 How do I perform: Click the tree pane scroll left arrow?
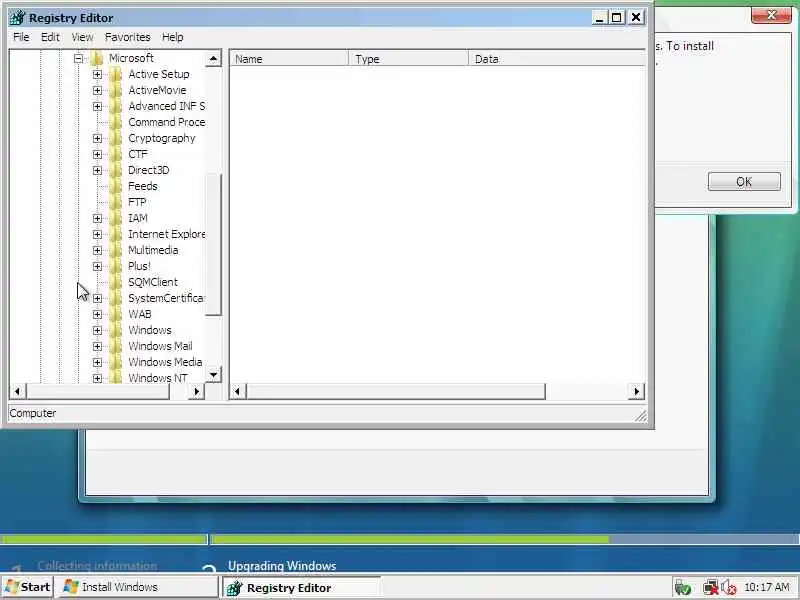17,392
